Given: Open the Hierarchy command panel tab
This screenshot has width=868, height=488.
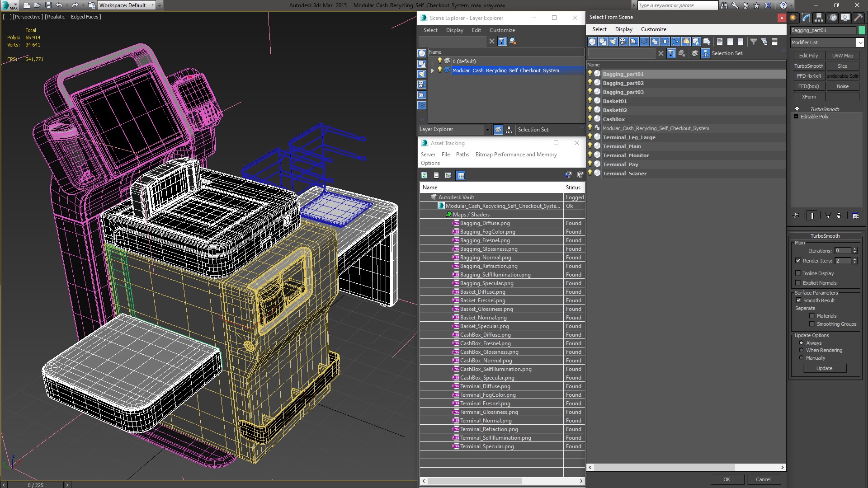Looking at the screenshot, I should pos(819,18).
